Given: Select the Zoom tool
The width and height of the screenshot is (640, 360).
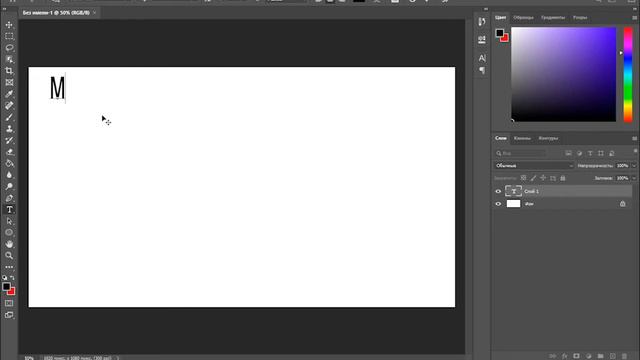Looking at the screenshot, I should click(9, 256).
